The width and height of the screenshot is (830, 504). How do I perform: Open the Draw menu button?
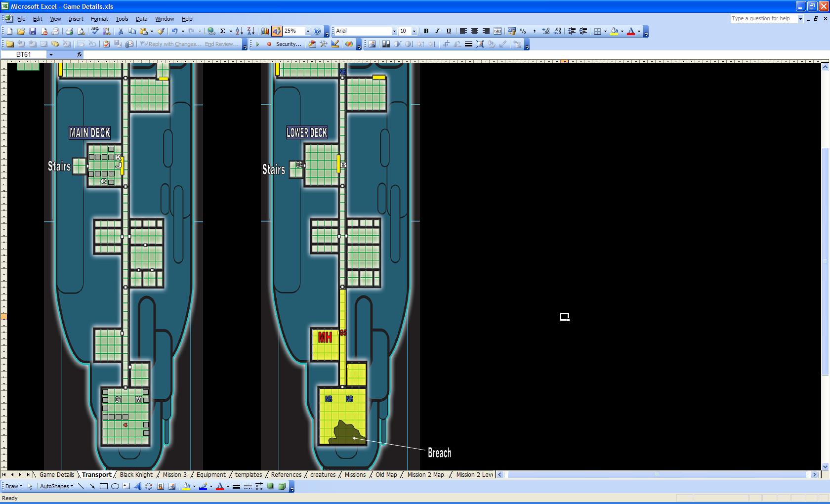(13, 486)
